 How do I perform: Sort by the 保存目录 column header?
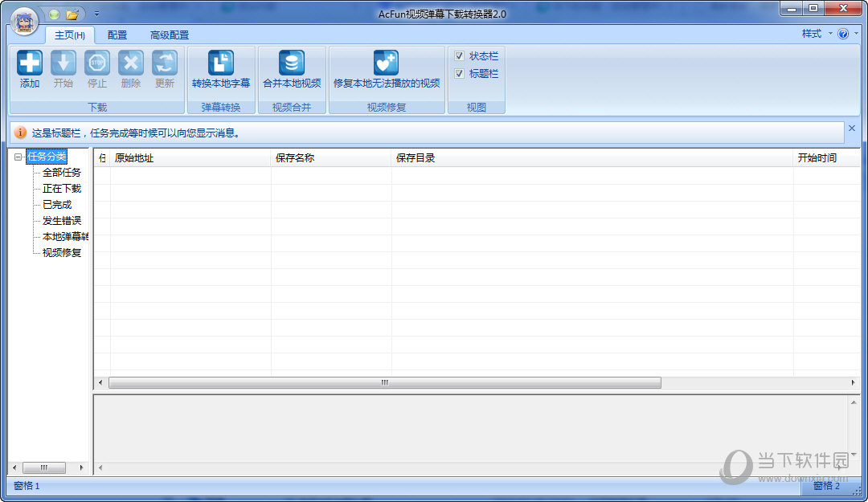[592, 158]
